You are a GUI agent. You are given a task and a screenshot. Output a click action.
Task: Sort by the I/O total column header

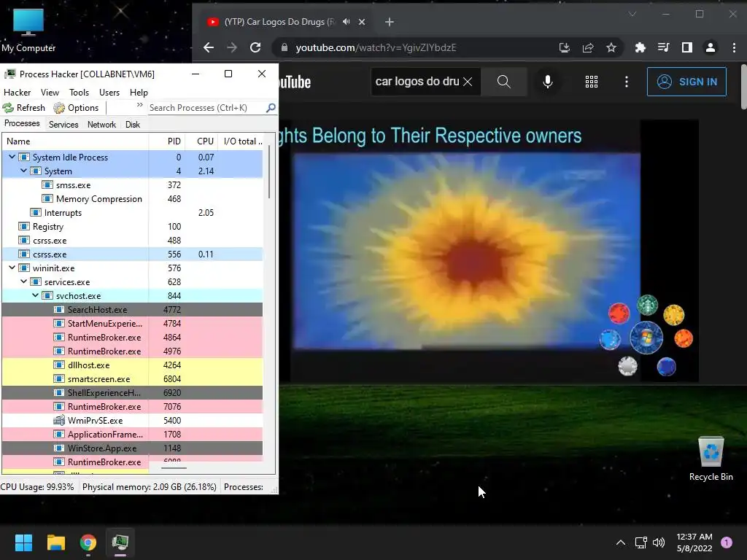[x=241, y=141]
